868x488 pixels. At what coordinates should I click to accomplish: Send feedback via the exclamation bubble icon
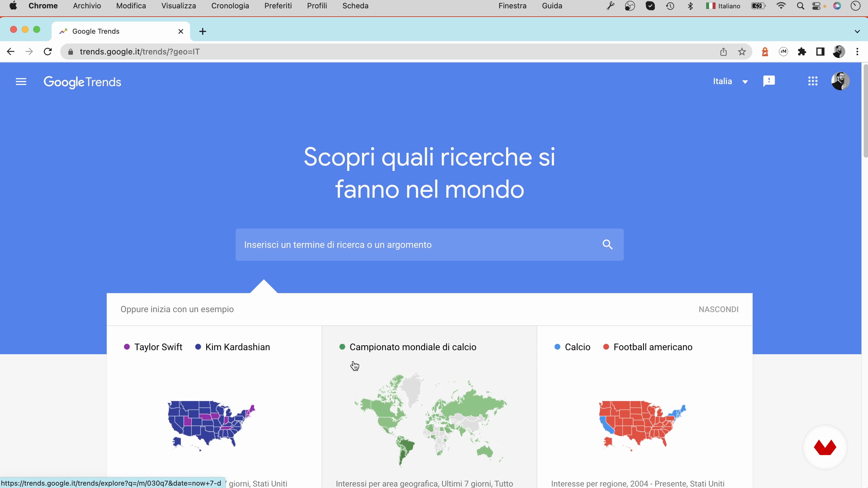(x=769, y=81)
